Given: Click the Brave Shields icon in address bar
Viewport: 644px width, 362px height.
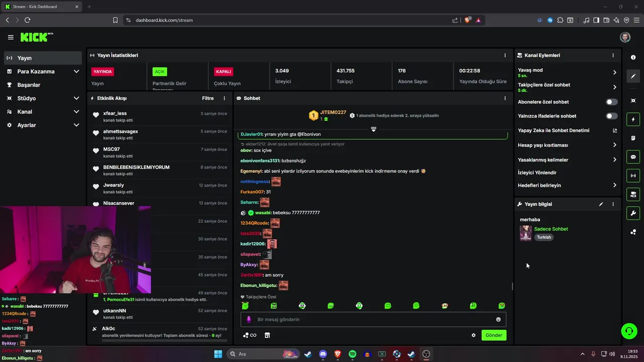Looking at the screenshot, I should pyautogui.click(x=468, y=20).
